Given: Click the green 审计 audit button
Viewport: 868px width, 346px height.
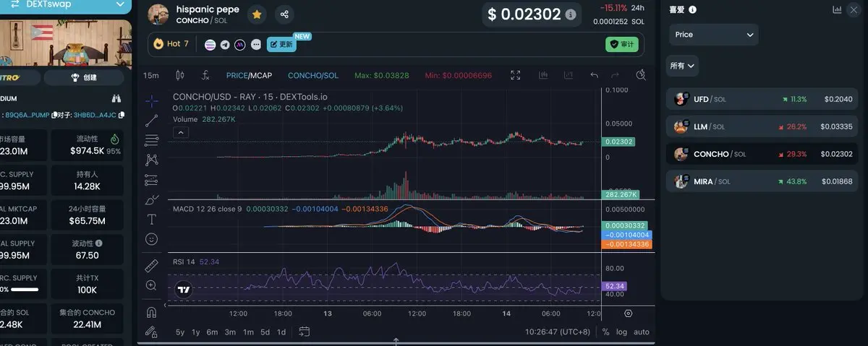Looking at the screenshot, I should pyautogui.click(x=622, y=45).
